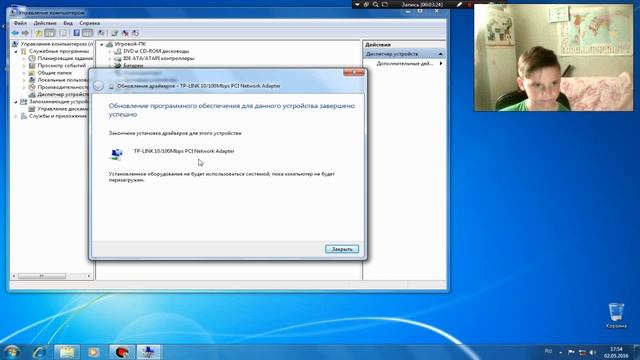
Task: Click the disable device toolbar icon
Action: [135, 33]
